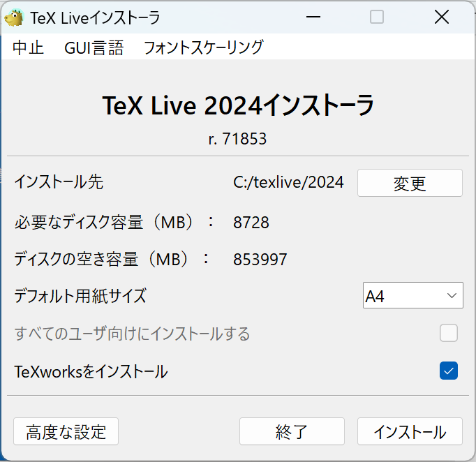Viewport: 476px width, 462px height.
Task: Start installation with the インストール button
Action: (x=410, y=432)
